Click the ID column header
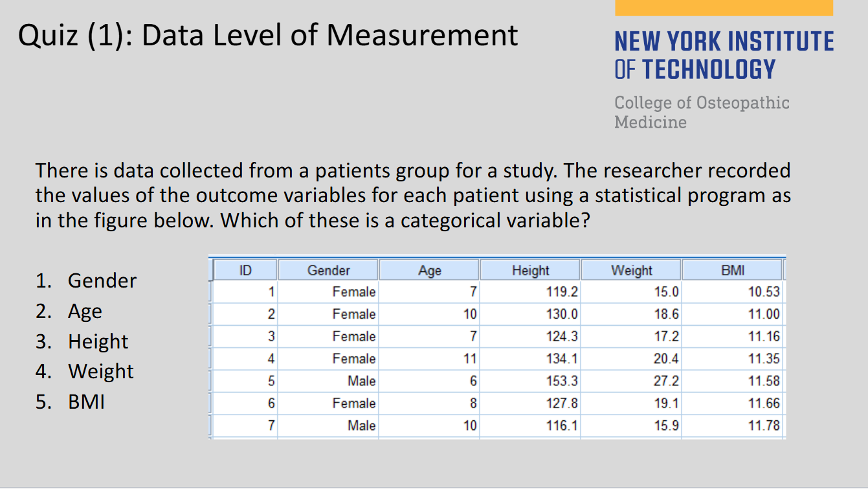Screen dimensions: 868x489 (245, 270)
